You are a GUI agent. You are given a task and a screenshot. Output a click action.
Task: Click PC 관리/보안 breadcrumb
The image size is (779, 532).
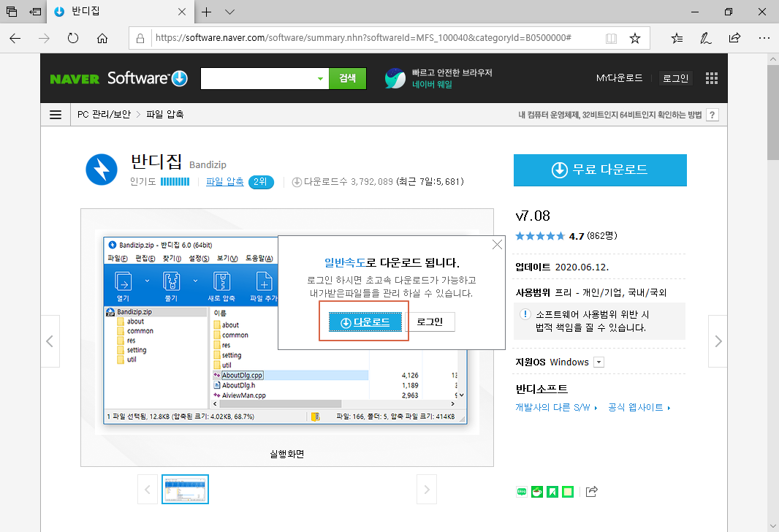pyautogui.click(x=104, y=115)
